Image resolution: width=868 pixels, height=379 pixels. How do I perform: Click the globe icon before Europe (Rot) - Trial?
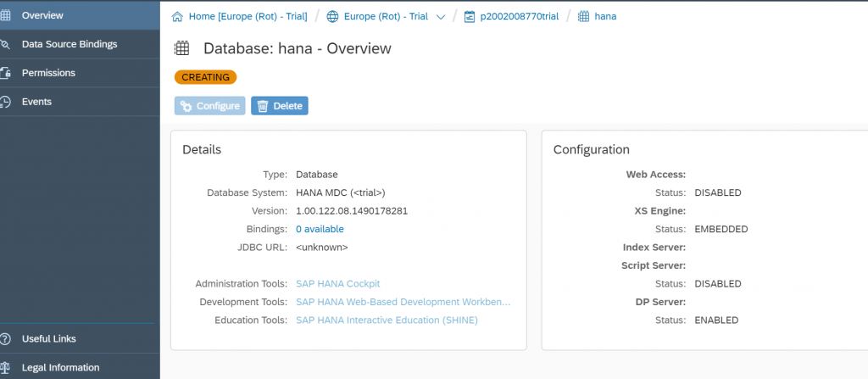pos(332,16)
